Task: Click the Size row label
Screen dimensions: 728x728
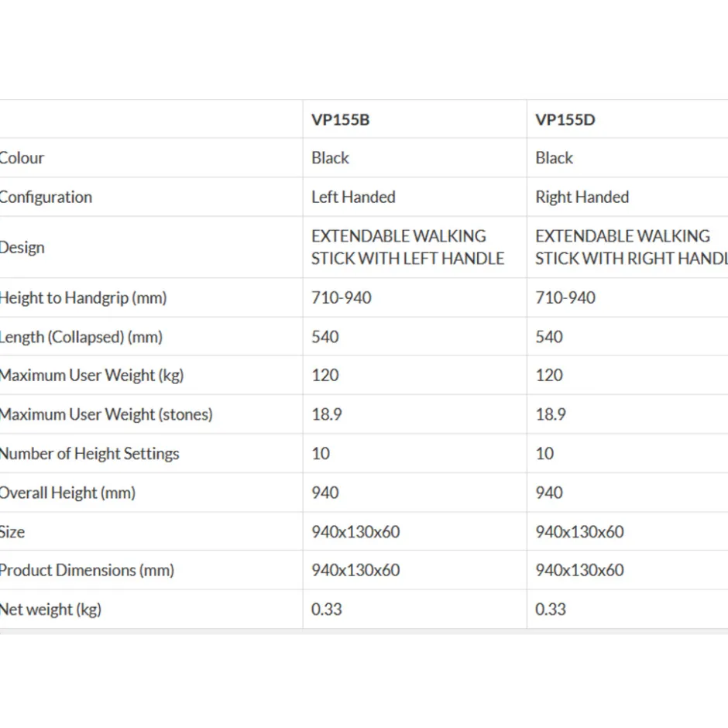Action: 12,531
